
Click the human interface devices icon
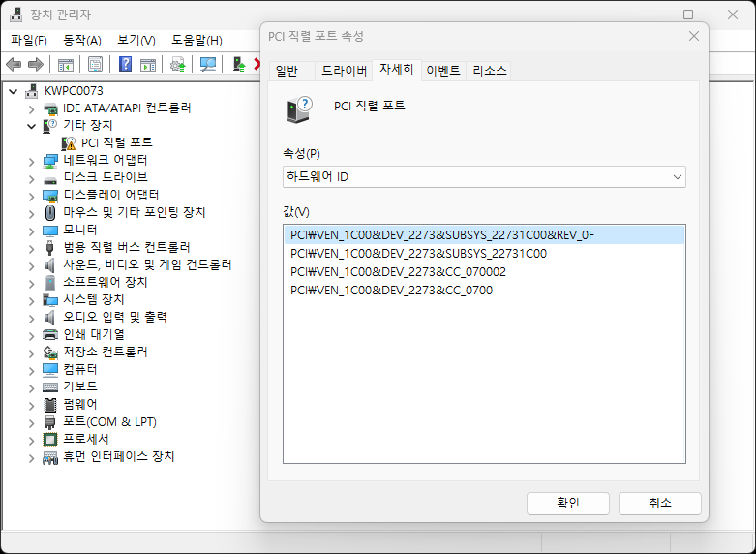tap(50, 457)
